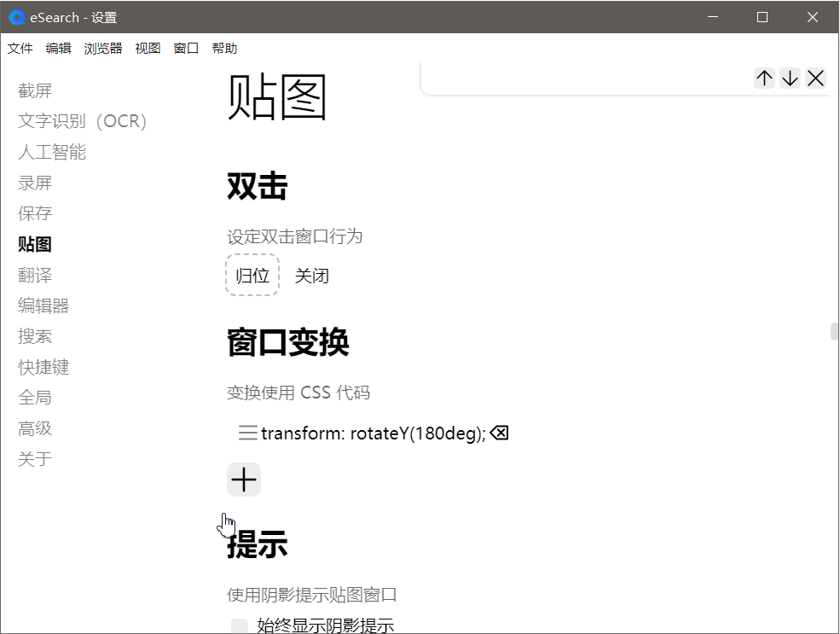840x634 pixels.
Task: Click the drag handle beside the CSS code
Action: tap(246, 433)
